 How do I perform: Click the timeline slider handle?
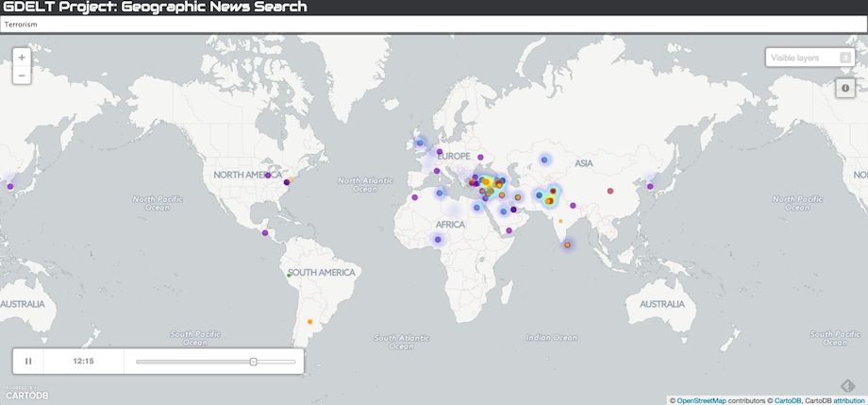(x=253, y=361)
